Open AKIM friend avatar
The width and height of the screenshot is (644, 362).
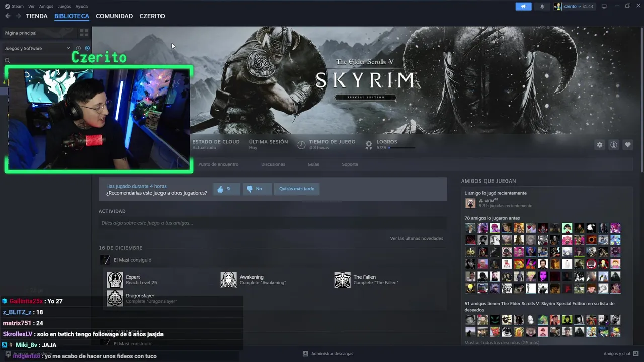(470, 203)
